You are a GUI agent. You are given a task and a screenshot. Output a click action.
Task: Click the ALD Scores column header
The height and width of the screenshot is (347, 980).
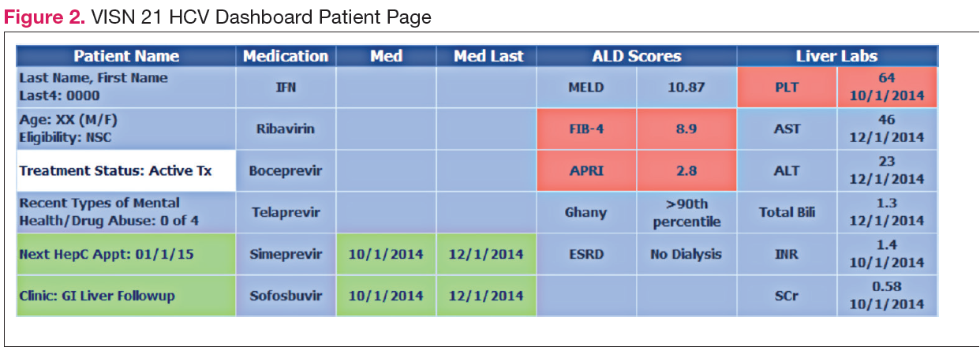(636, 56)
